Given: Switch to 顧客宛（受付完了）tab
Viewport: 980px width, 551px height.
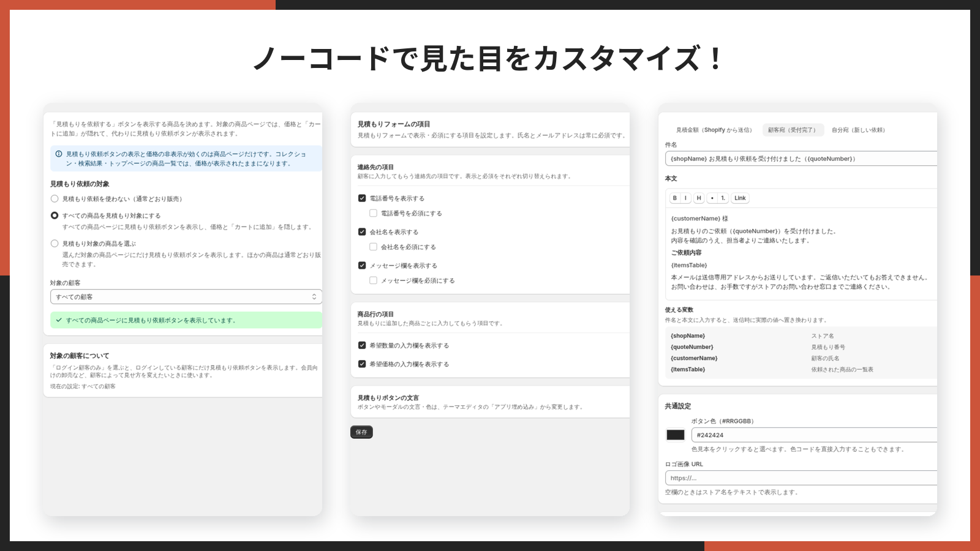Looking at the screenshot, I should [x=793, y=130].
